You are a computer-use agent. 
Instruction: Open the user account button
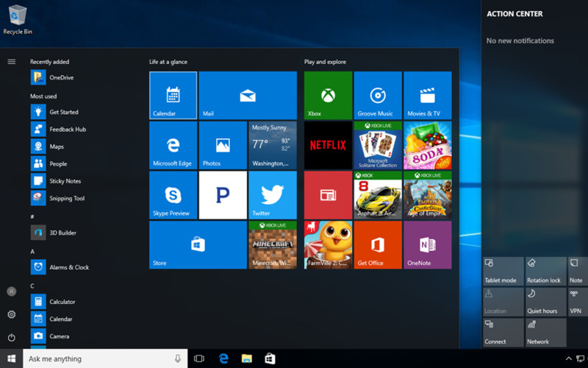(12, 291)
